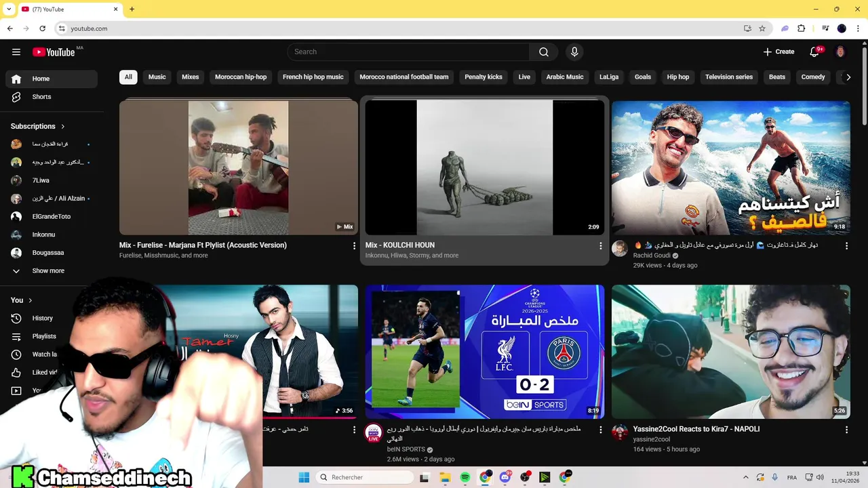Open Rachid Goudi channel name link

[652, 256]
